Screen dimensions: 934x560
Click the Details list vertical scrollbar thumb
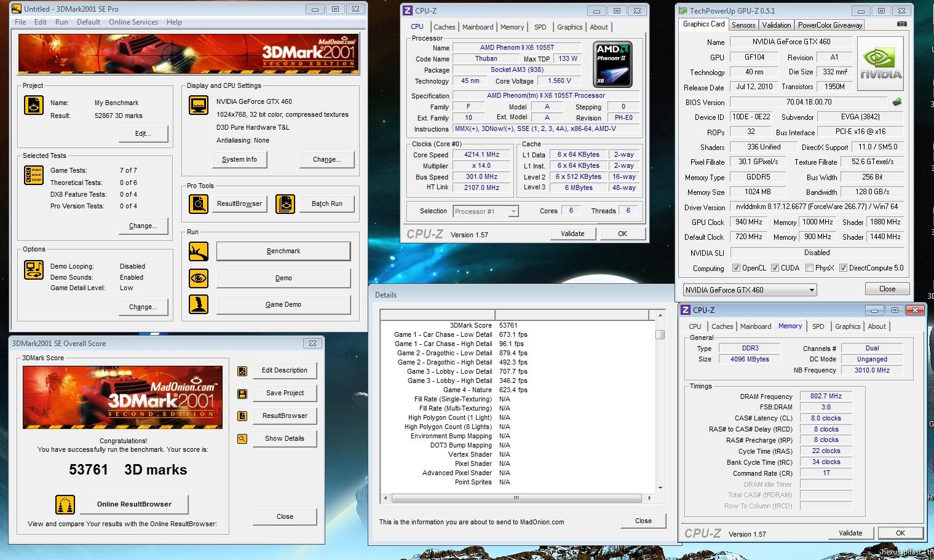[x=660, y=334]
